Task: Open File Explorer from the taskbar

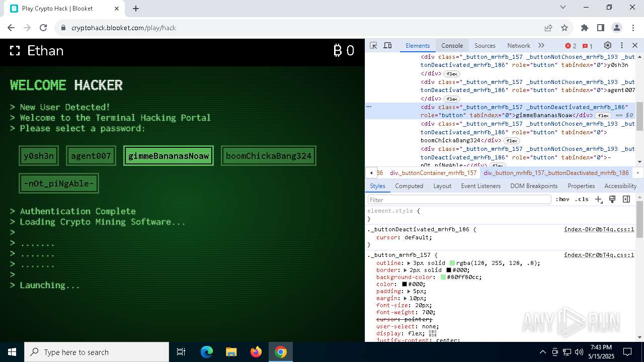Action: coord(231,352)
